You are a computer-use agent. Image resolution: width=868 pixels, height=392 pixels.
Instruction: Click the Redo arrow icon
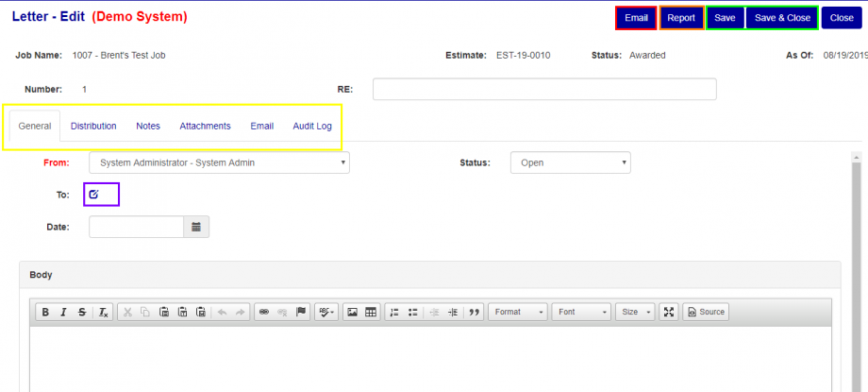point(240,312)
